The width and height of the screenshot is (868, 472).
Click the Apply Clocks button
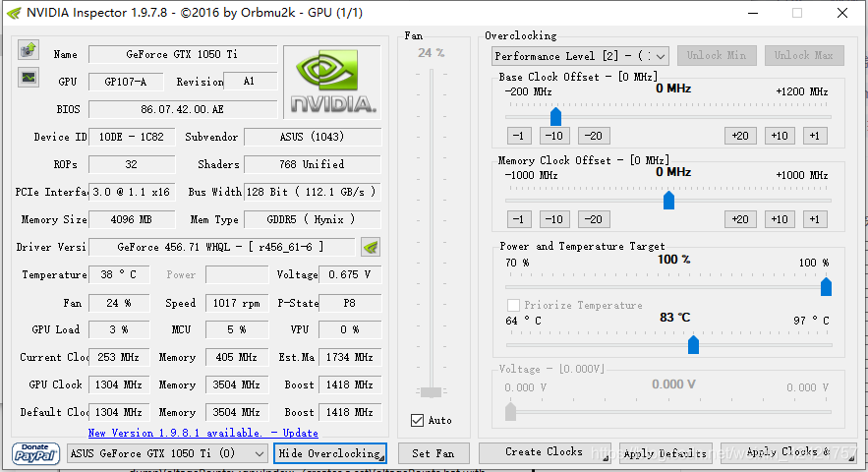(x=787, y=452)
